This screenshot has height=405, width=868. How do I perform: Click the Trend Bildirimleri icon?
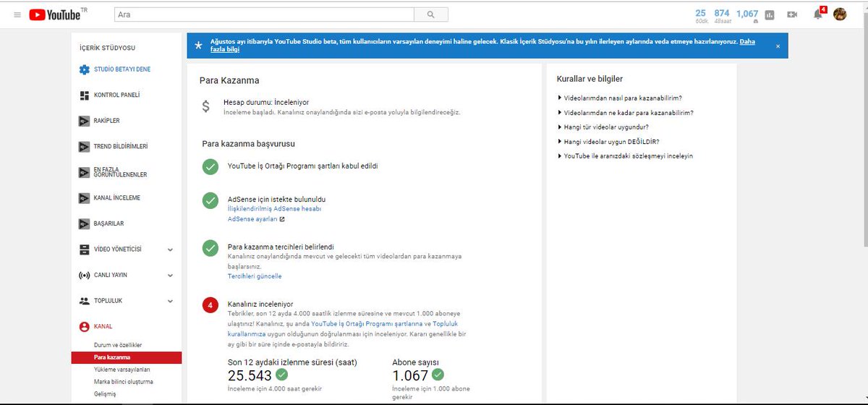point(84,146)
